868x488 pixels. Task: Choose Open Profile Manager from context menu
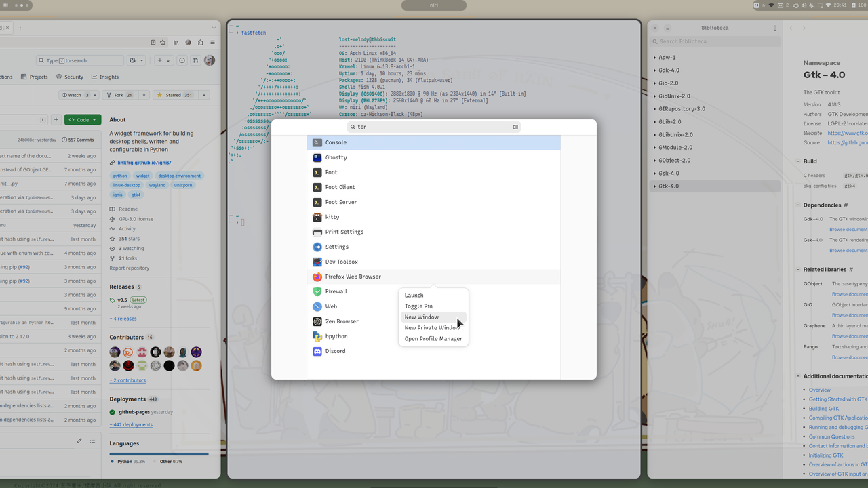433,338
